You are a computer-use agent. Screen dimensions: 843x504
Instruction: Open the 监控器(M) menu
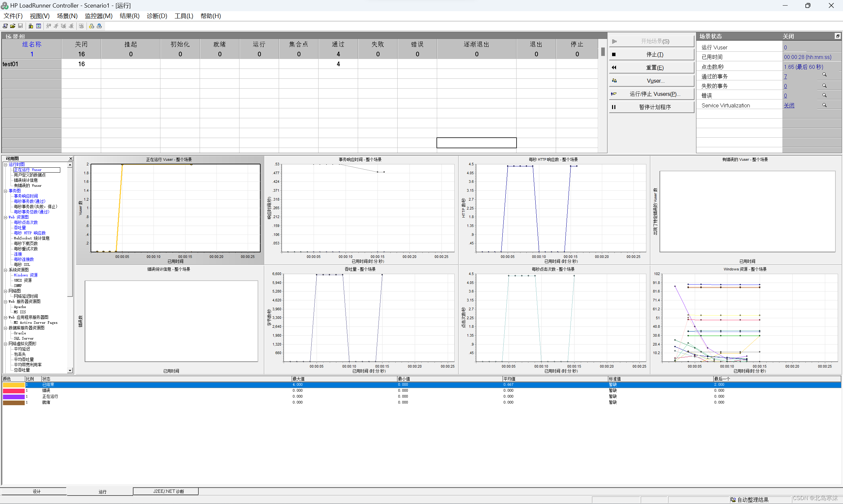click(98, 16)
